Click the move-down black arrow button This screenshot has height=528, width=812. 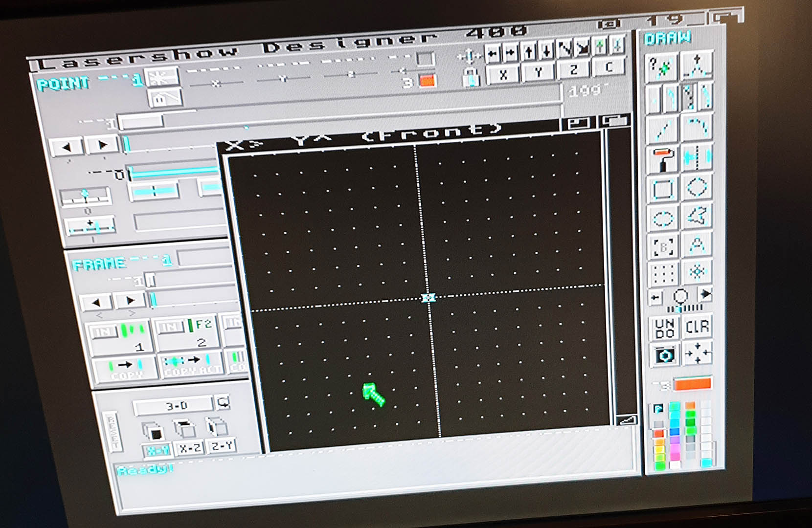pyautogui.click(x=547, y=50)
